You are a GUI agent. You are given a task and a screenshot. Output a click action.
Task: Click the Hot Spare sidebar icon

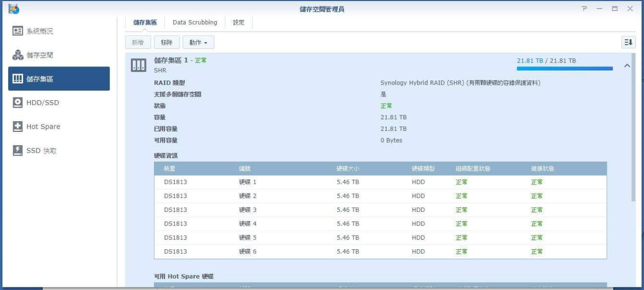[18, 127]
